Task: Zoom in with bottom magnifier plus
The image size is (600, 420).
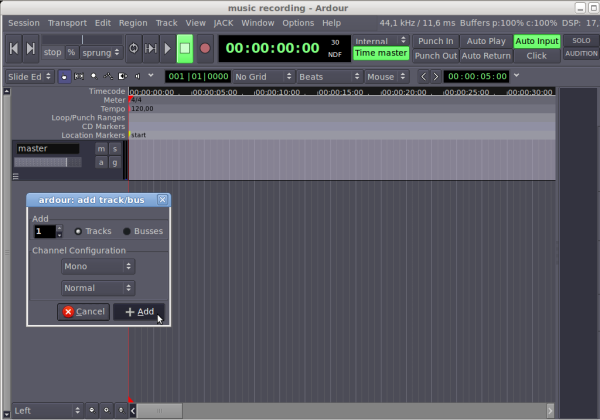Action: tap(106, 410)
